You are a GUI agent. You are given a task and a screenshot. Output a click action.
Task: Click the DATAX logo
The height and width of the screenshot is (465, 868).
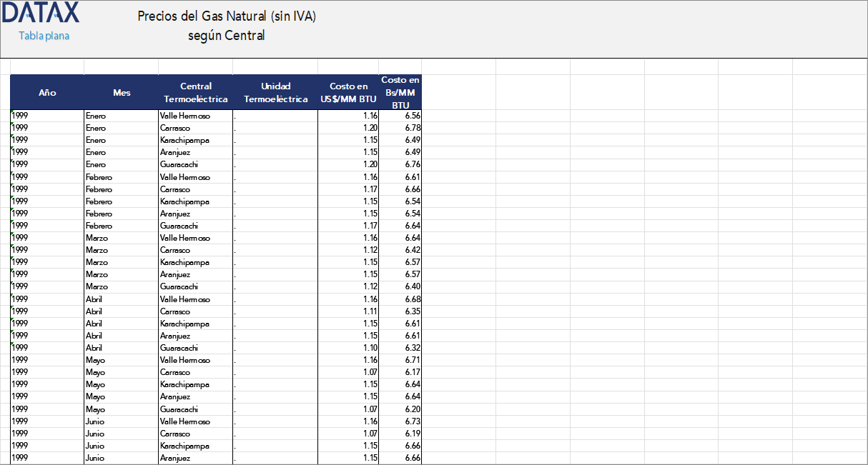click(x=41, y=12)
